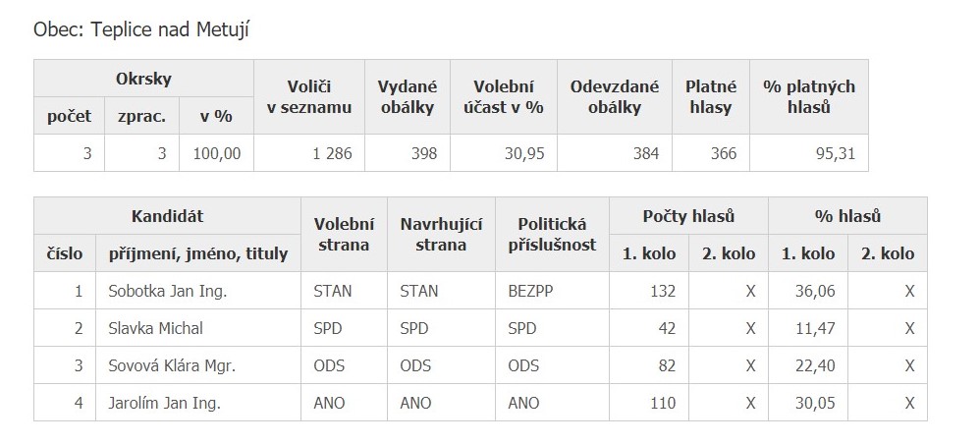Click on candidate Jarolím Jan Ing.
980x444 pixels.
point(164,403)
